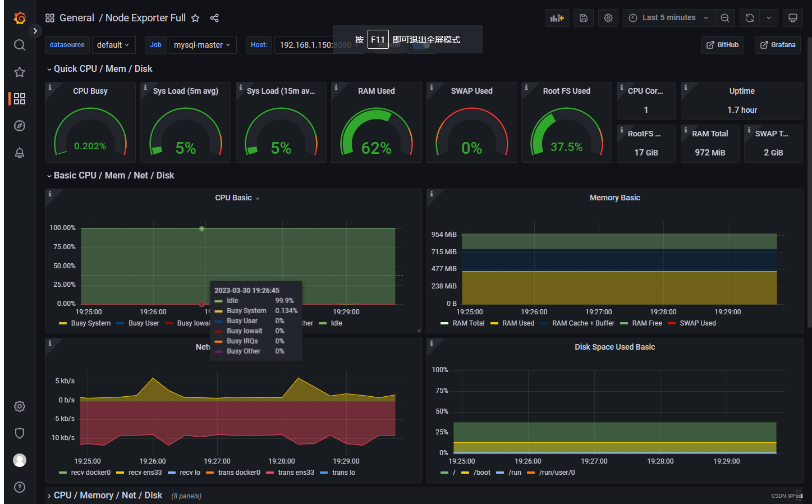Viewport: 812px width, 504px height.
Task: Open the Grafana link button
Action: (778, 45)
